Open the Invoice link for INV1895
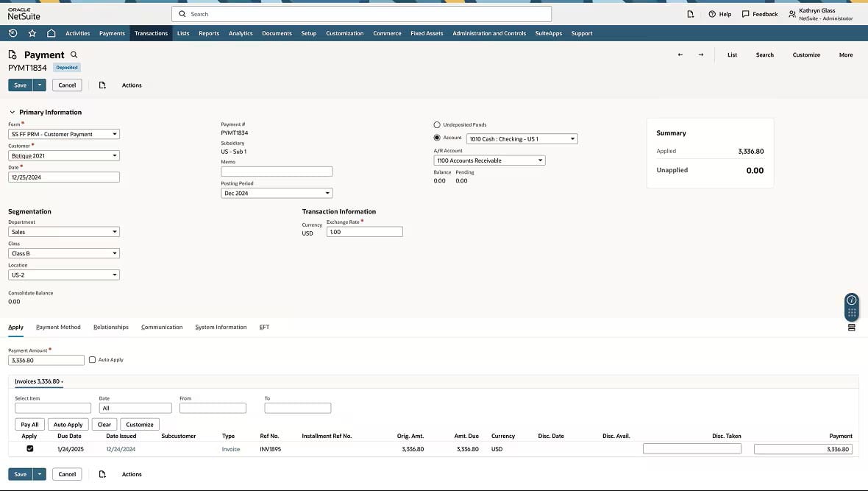Screen dimensions: 868x491 [231, 449]
